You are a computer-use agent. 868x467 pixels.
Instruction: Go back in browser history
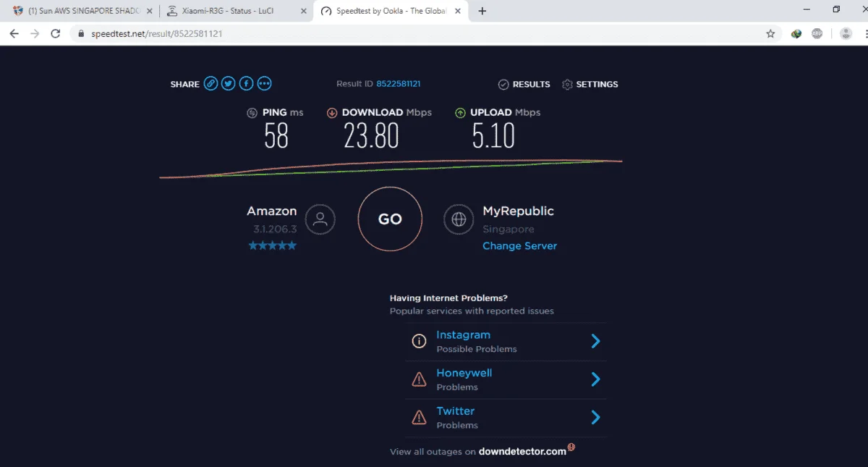click(14, 33)
